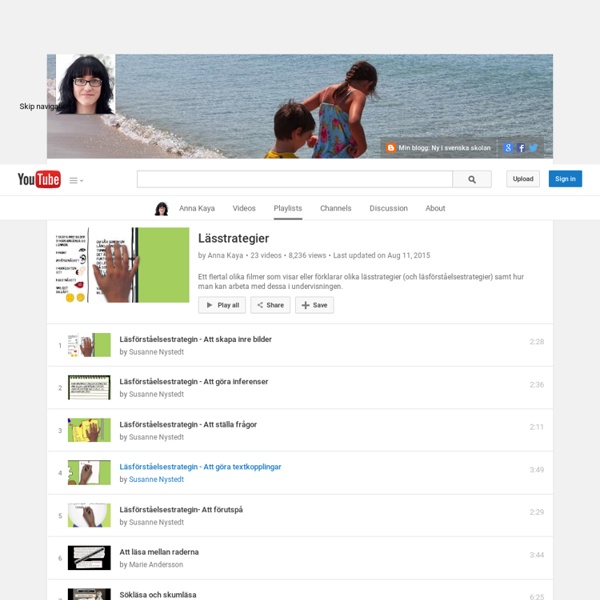The width and height of the screenshot is (600, 600).
Task: Click Susanne Nystedt under Att skapa inre bilder
Action: (156, 352)
